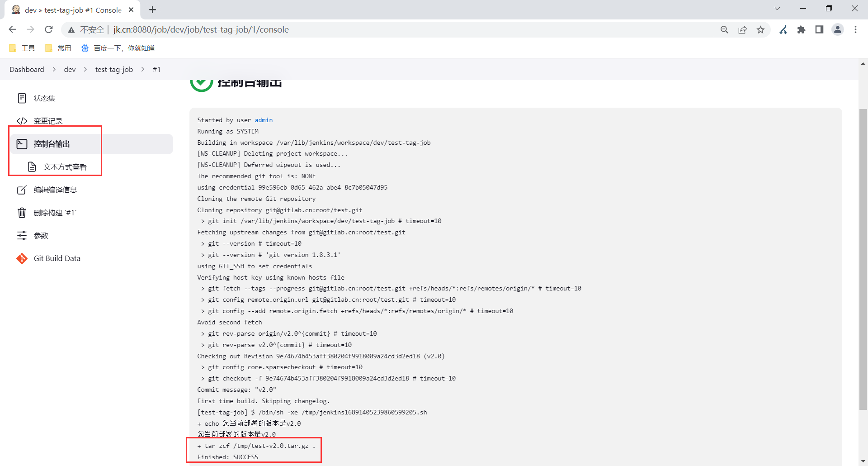Click the share page icon
The image size is (868, 466).
coord(742,30)
